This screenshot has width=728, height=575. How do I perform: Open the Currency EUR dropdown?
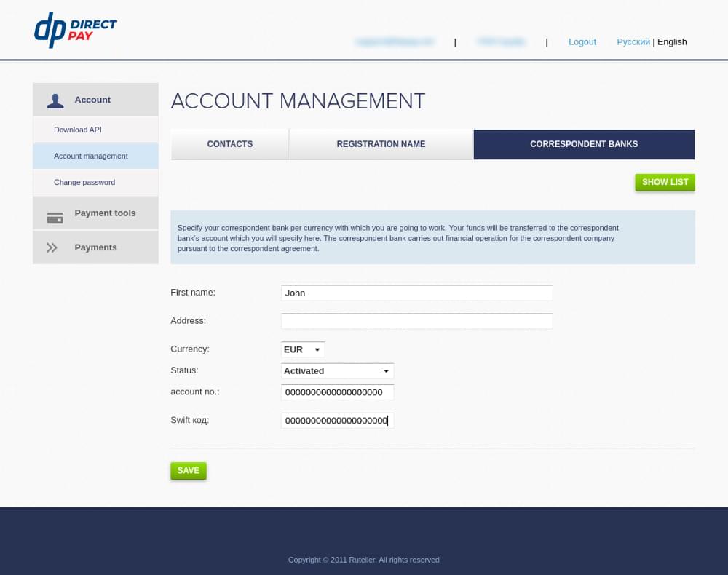point(303,349)
